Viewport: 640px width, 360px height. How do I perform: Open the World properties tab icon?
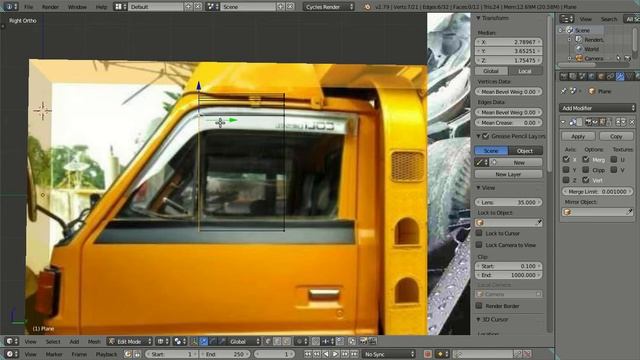[x=592, y=76]
